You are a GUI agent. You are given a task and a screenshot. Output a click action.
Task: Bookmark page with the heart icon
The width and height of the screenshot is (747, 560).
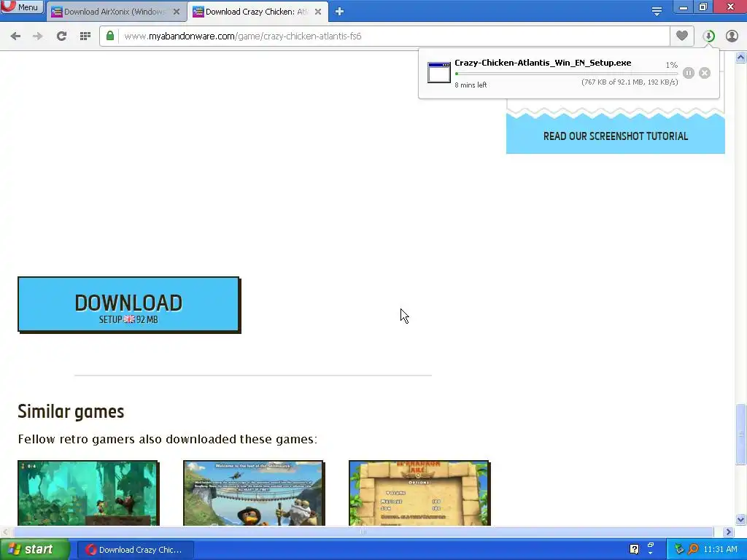coord(682,36)
